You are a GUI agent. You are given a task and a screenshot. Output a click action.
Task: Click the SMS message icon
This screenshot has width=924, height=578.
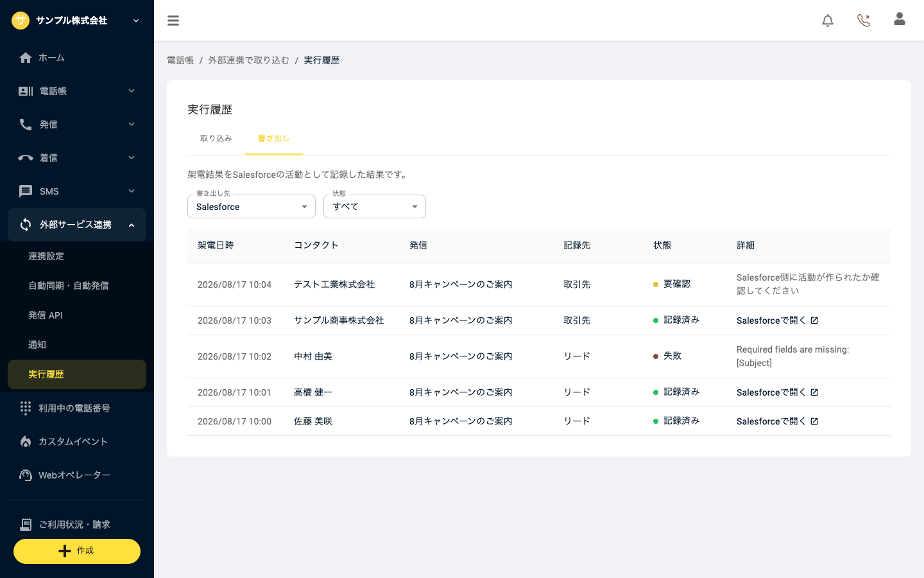26,191
